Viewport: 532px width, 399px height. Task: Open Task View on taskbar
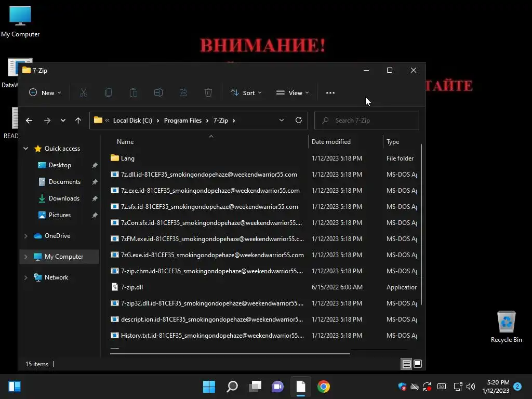click(x=255, y=387)
